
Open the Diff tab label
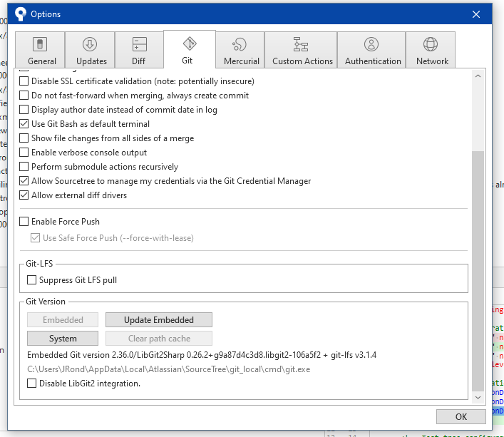click(138, 61)
